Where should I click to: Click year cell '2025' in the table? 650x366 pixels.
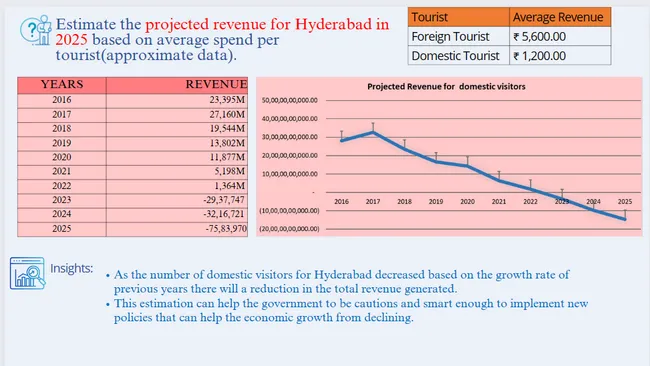point(62,229)
